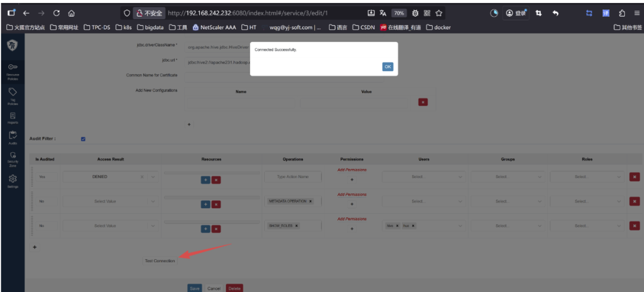The width and height of the screenshot is (644, 292).
Task: Go to the browser home page
Action: (72, 13)
